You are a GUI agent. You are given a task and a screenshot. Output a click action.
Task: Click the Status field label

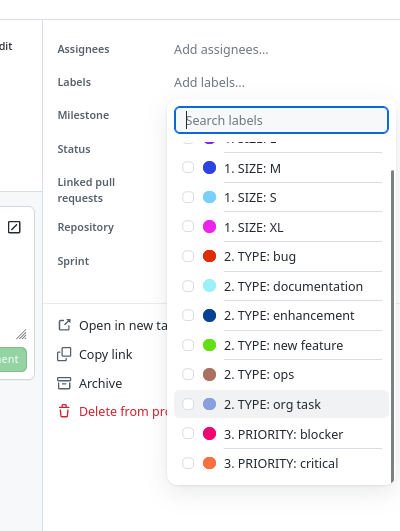[74, 149]
